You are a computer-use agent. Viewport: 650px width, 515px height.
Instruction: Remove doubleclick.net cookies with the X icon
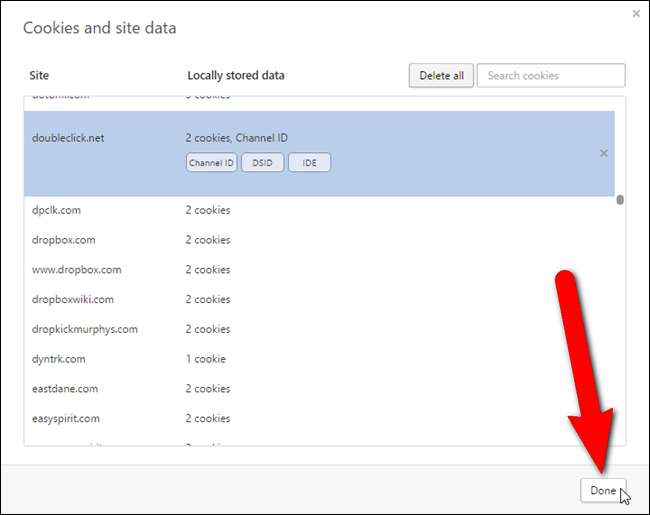[x=603, y=153]
